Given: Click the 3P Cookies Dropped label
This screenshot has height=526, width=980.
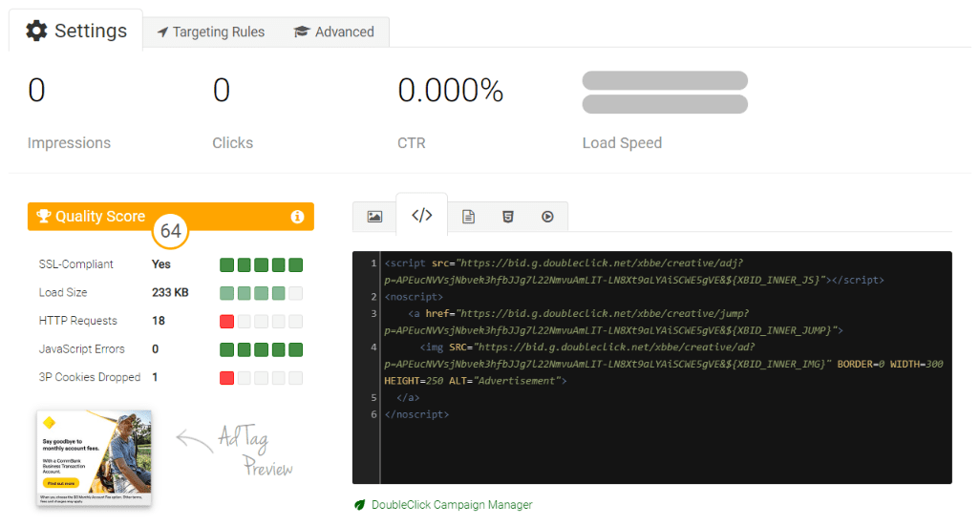Looking at the screenshot, I should click(90, 377).
